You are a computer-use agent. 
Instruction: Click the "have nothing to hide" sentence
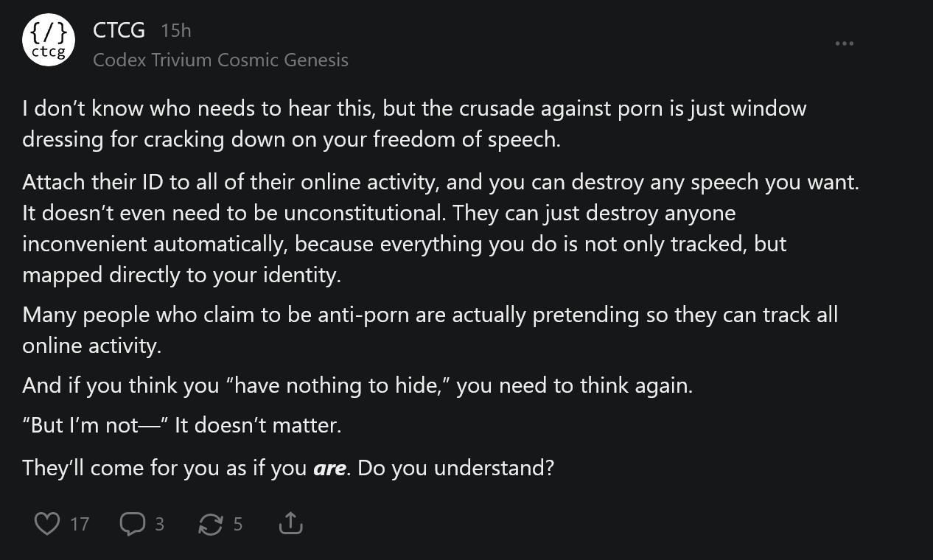tap(357, 385)
